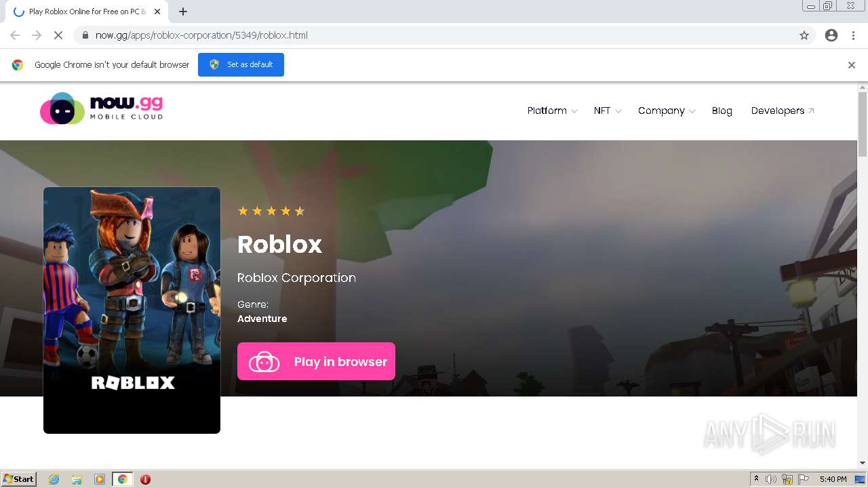Viewport: 868px width, 488px height.
Task: Click the Roblox game cover image
Action: [x=132, y=310]
